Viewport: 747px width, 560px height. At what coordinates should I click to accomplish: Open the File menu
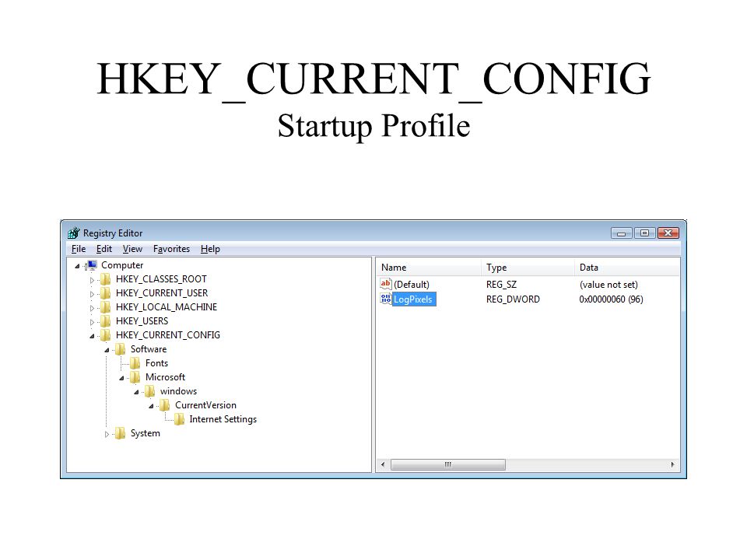79,249
